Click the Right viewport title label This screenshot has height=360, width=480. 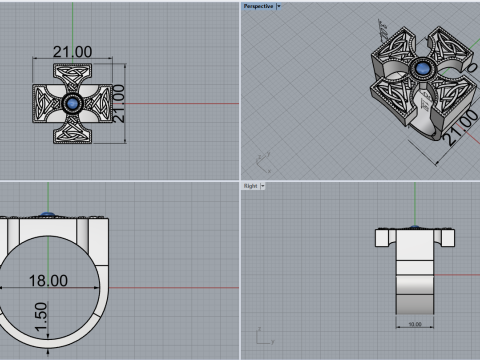pyautogui.click(x=250, y=186)
